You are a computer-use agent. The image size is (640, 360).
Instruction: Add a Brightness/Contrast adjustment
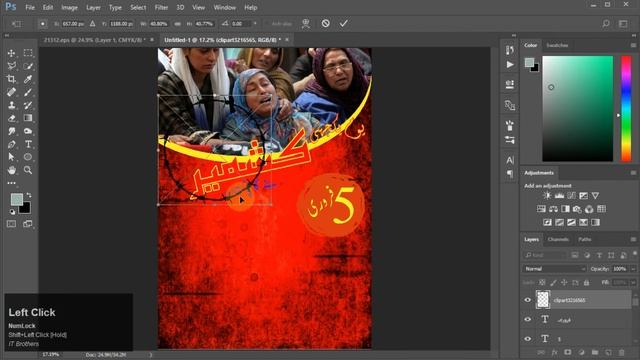click(x=547, y=196)
